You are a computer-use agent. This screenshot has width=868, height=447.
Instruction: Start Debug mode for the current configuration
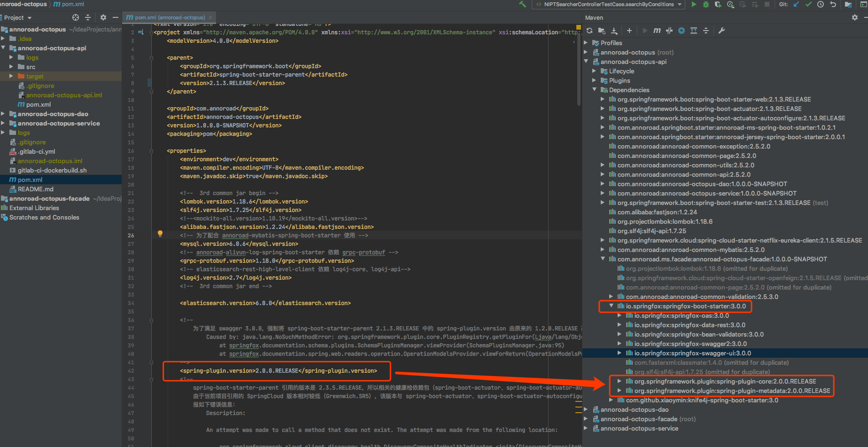[x=706, y=5]
